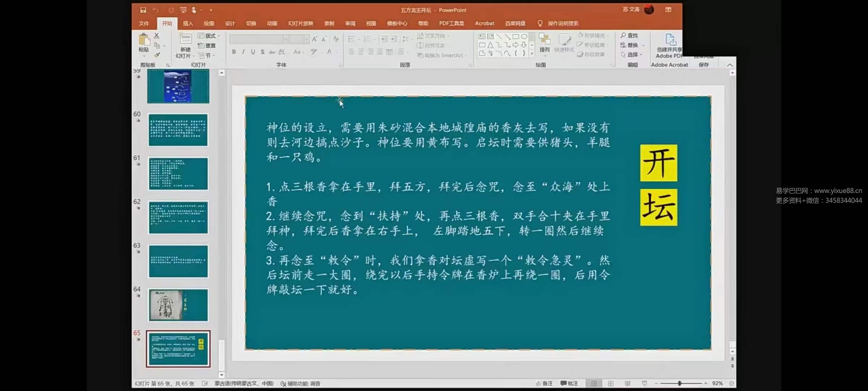Click the Save icon on quick access toolbar
This screenshot has height=391, width=868.
(x=143, y=10)
